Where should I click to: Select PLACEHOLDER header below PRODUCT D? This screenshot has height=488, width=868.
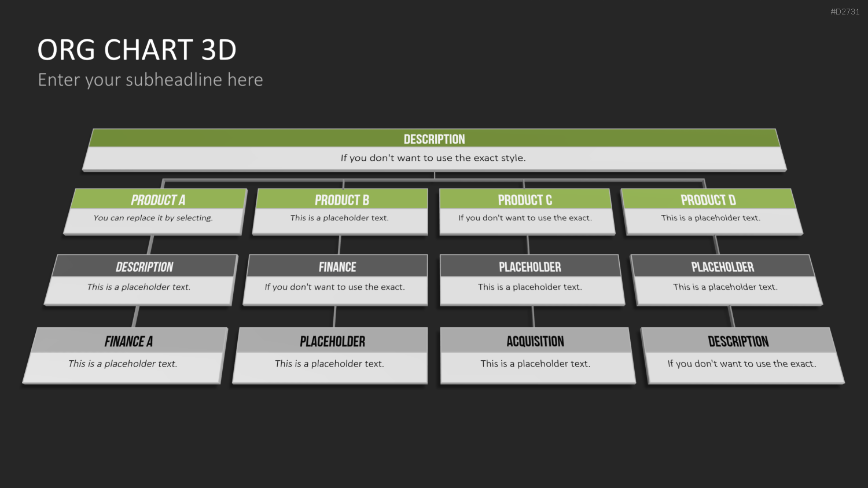pos(723,267)
